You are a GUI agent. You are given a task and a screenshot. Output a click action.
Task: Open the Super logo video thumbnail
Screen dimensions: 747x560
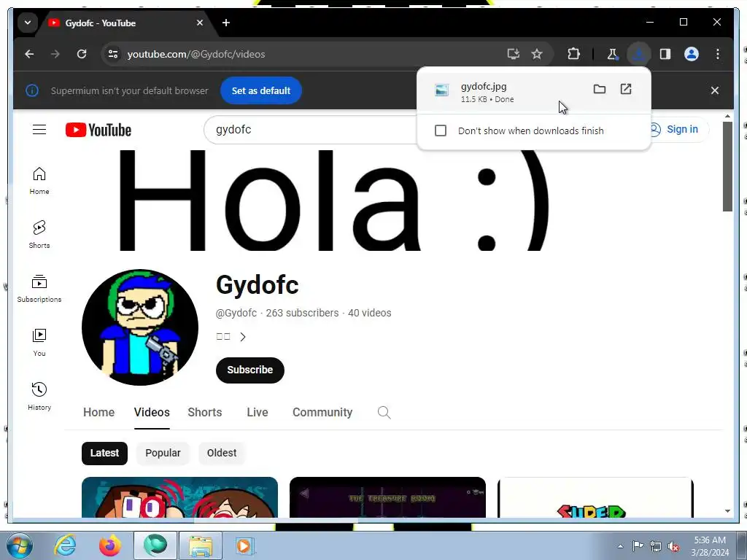pos(595,497)
